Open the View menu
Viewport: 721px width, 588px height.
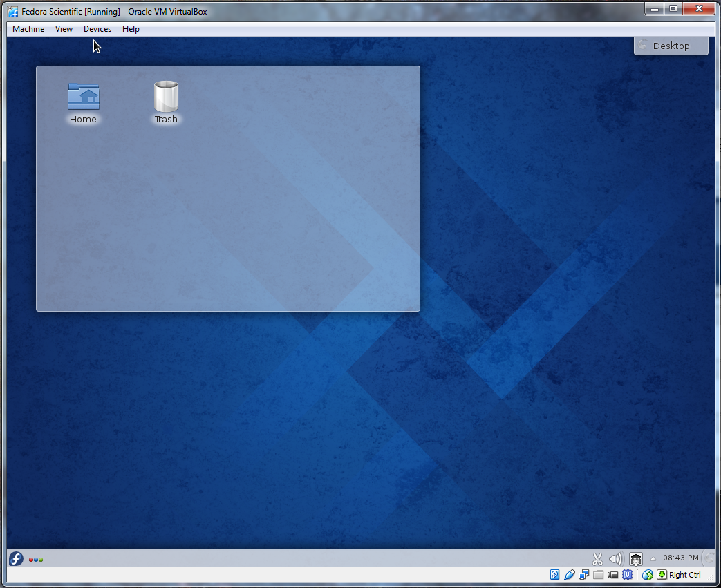click(64, 29)
